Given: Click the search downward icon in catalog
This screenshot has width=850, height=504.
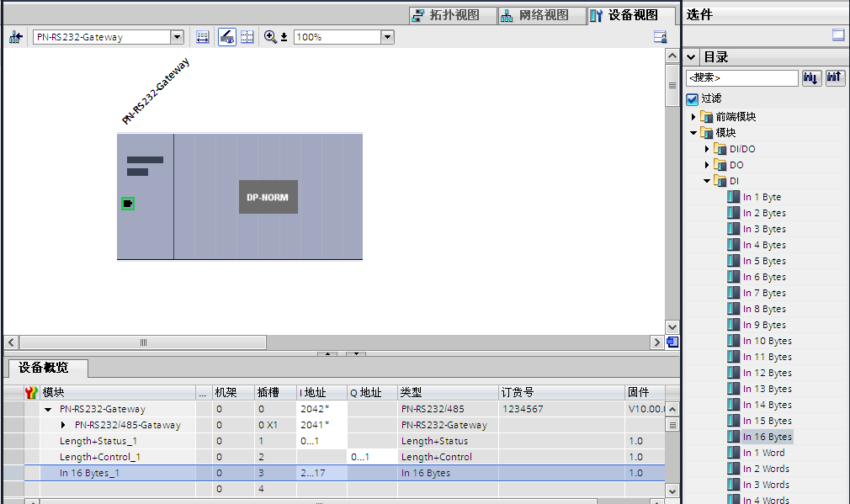Looking at the screenshot, I should (x=811, y=77).
